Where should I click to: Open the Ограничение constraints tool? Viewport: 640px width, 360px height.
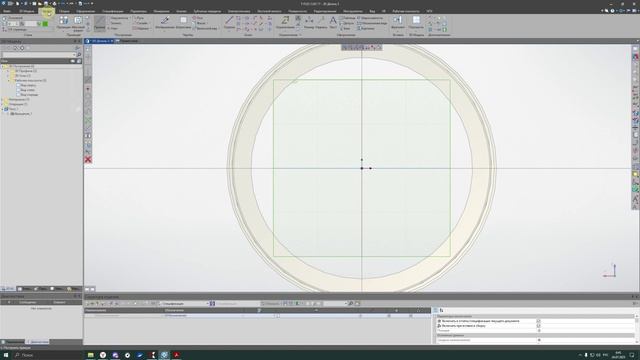pyautogui.click(x=285, y=23)
